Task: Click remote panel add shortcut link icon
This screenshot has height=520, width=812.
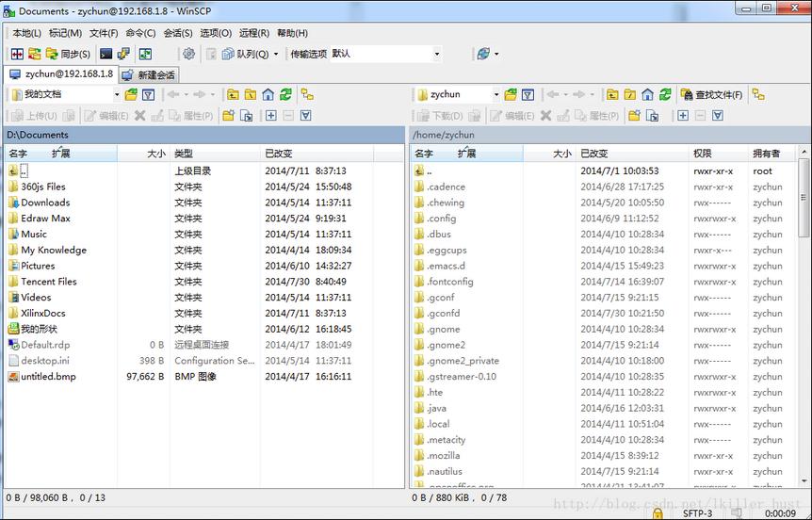Action: 653,115
